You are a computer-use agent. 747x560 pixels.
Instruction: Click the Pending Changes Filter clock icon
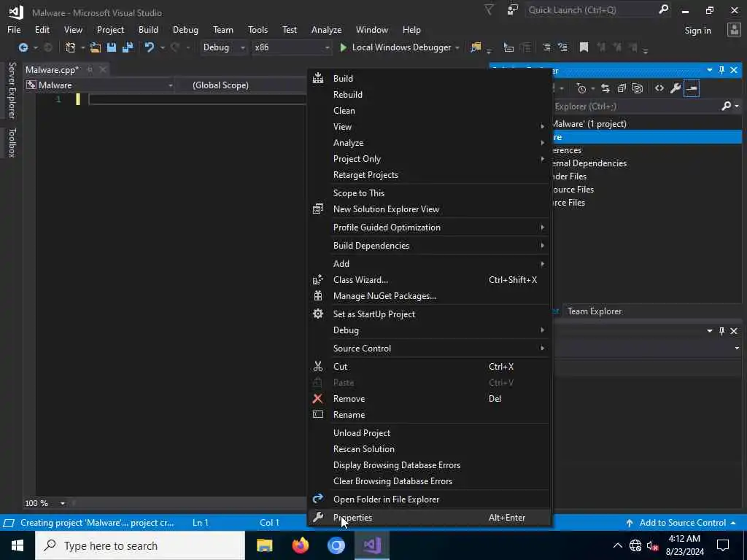(x=581, y=88)
